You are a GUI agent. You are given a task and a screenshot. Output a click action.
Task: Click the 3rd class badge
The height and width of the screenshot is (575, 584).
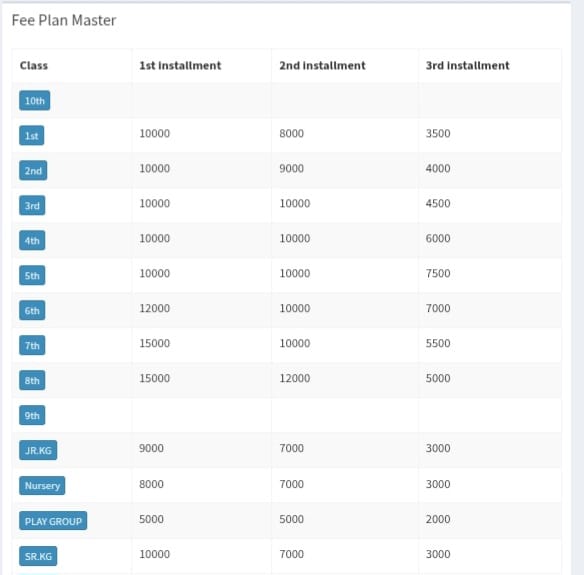32,206
